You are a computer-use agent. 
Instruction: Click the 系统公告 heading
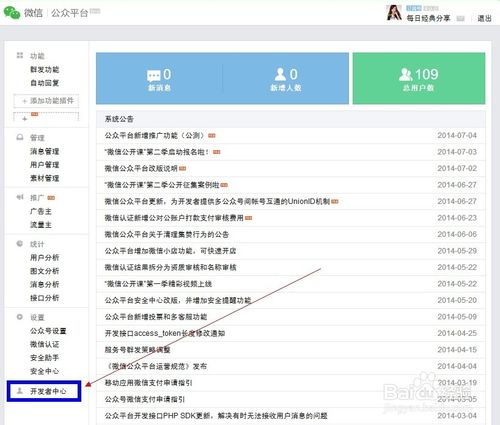(x=119, y=119)
